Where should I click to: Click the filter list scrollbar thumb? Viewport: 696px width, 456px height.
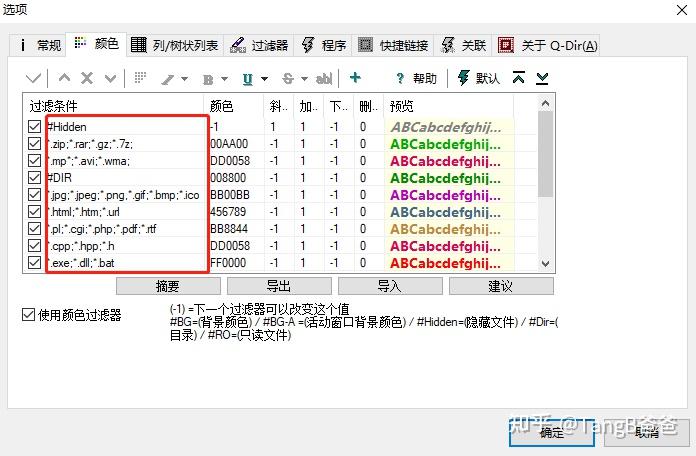click(546, 154)
